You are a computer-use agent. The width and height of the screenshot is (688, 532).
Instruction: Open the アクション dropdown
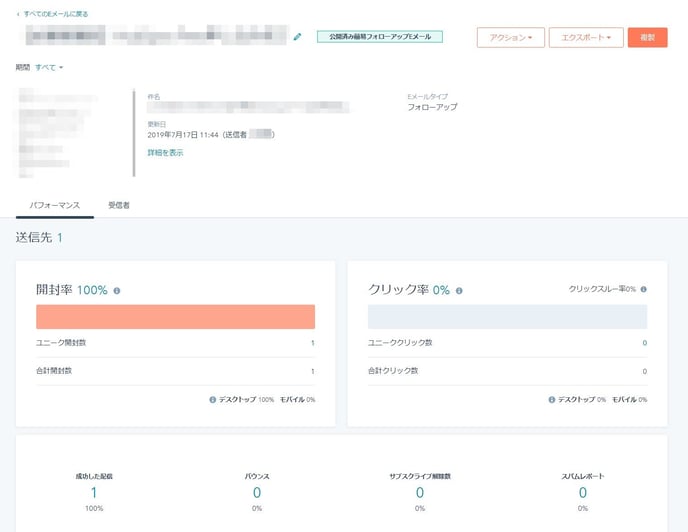pos(511,38)
